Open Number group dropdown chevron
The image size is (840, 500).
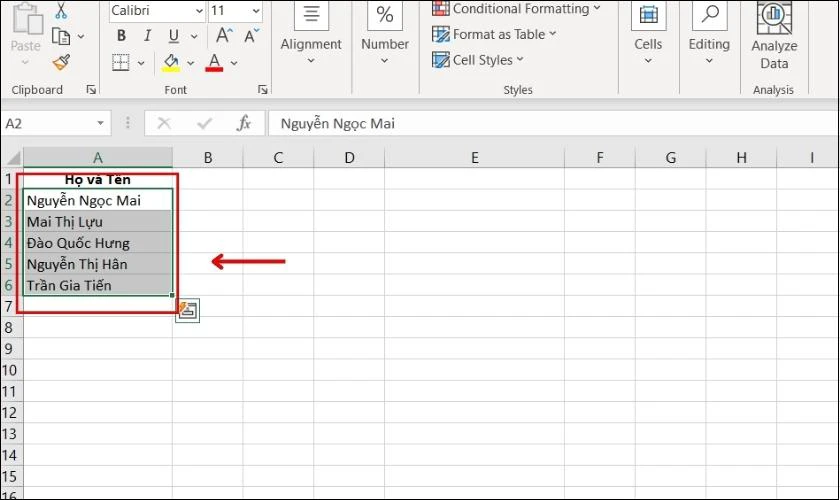(385, 61)
